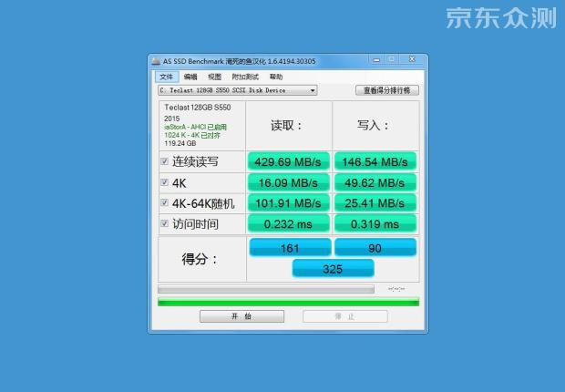Click the 25.41 MB/s 4K-64K write result
565x392 pixels.
375,203
